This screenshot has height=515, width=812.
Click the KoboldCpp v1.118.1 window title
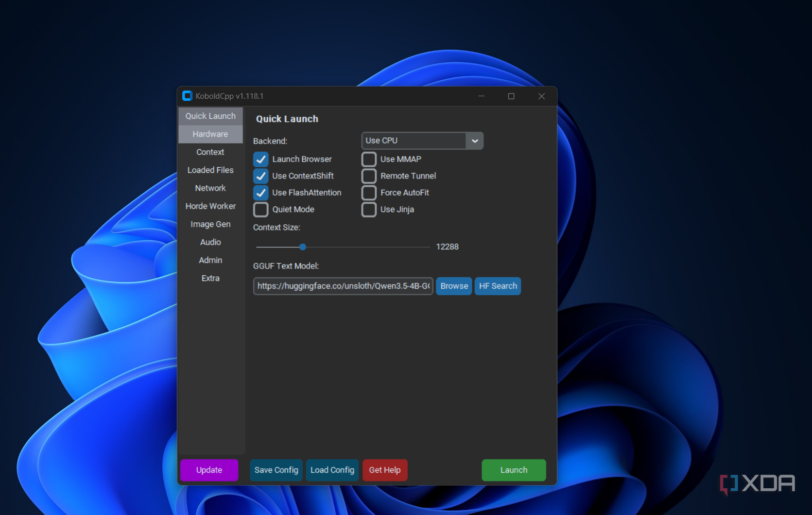pos(230,96)
